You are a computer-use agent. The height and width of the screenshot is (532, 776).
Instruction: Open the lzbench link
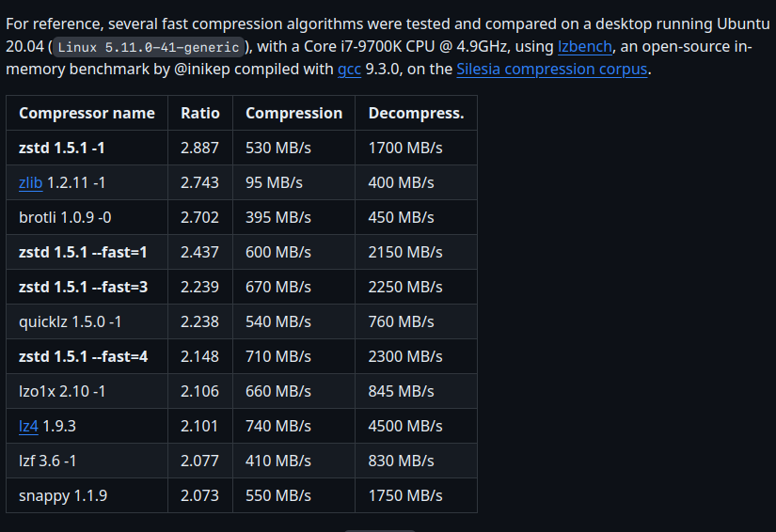(584, 45)
